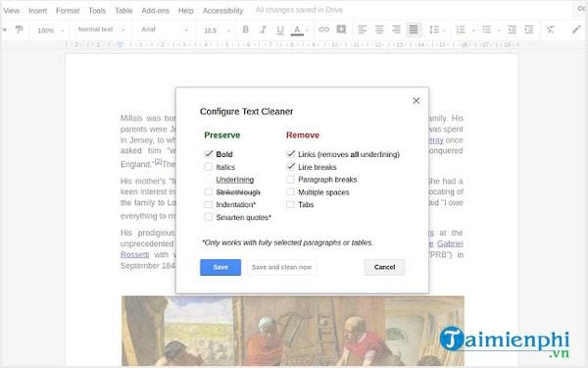Check the Underlining preserve option

208,180
